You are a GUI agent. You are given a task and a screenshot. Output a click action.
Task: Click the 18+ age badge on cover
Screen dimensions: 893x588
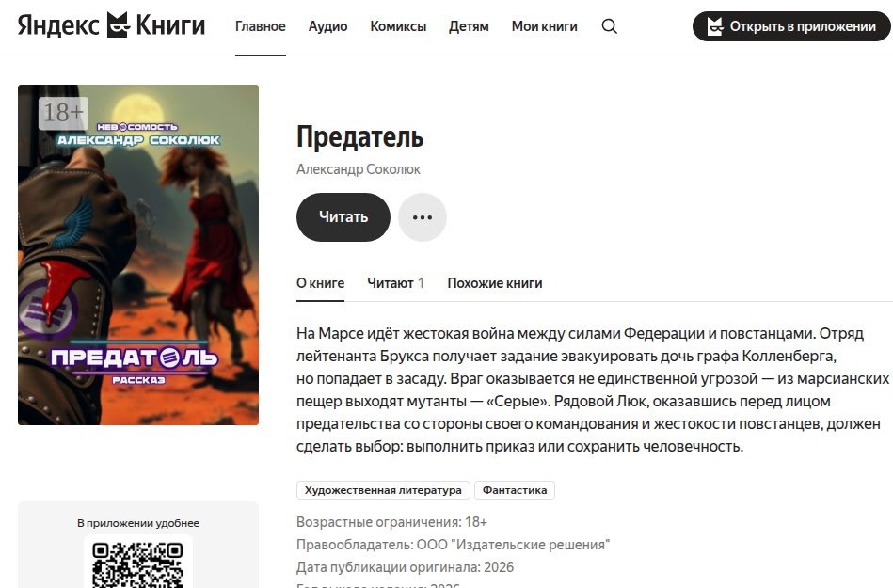[x=63, y=113]
